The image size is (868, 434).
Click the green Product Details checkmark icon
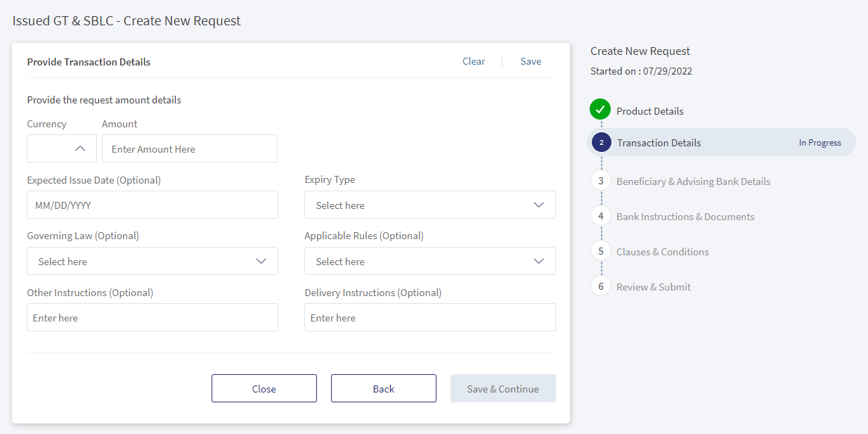click(x=600, y=110)
